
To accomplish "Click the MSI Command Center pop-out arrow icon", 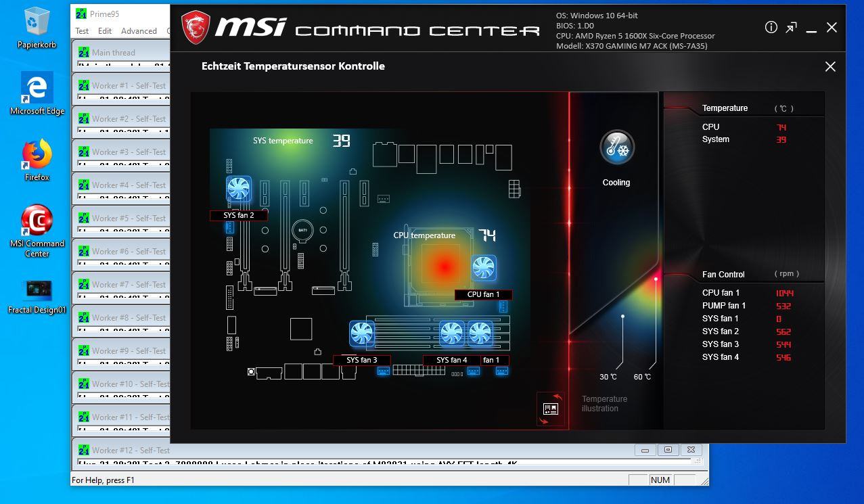I will click(791, 27).
